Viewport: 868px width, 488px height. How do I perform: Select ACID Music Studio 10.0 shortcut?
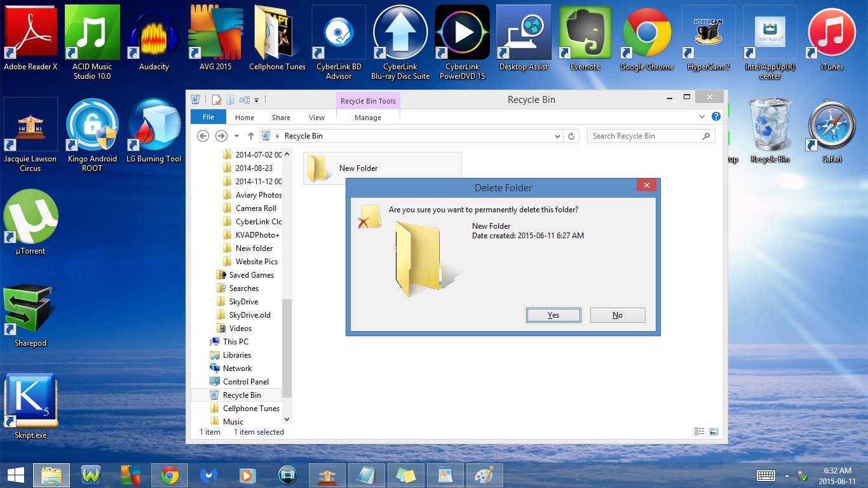point(92,43)
